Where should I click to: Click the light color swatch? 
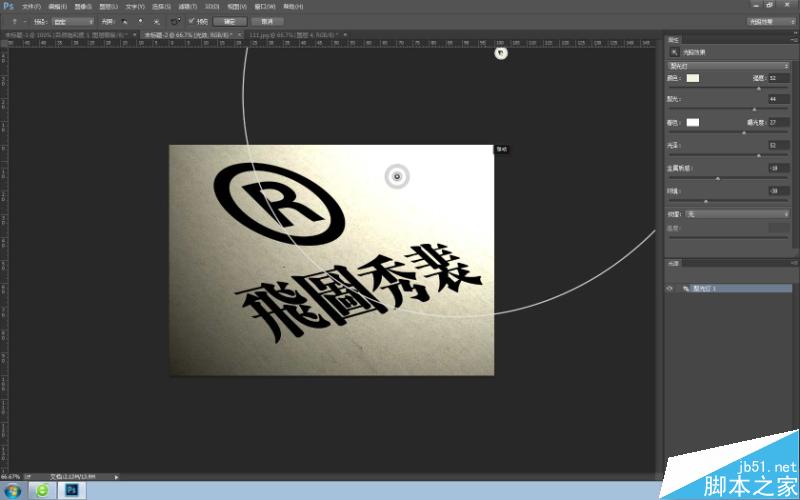(x=692, y=78)
